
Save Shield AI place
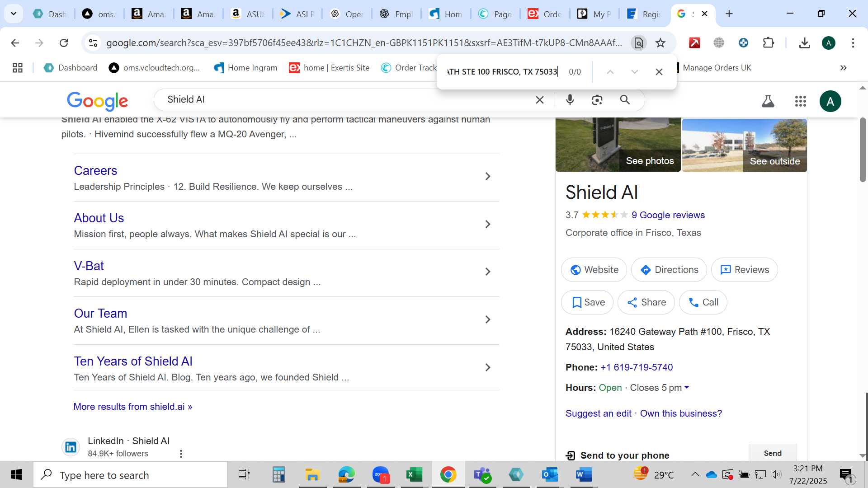pyautogui.click(x=587, y=302)
